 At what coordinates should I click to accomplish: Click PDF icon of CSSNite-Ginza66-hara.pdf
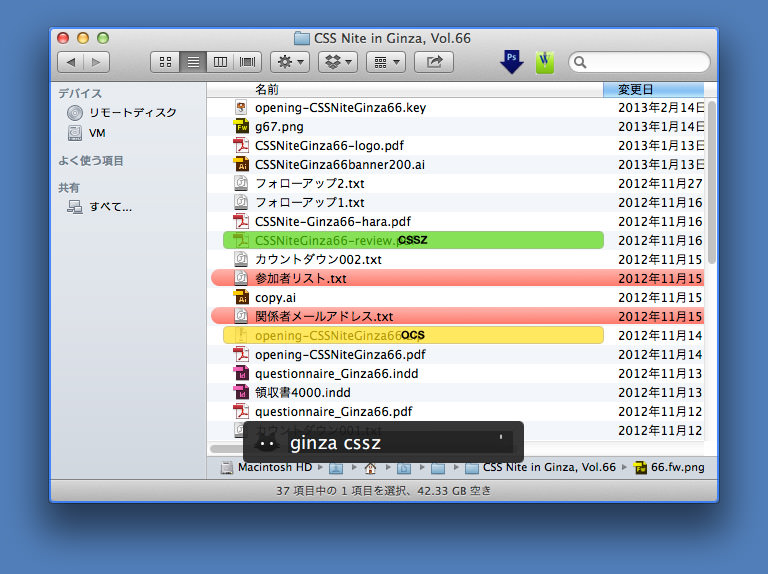[x=241, y=221]
